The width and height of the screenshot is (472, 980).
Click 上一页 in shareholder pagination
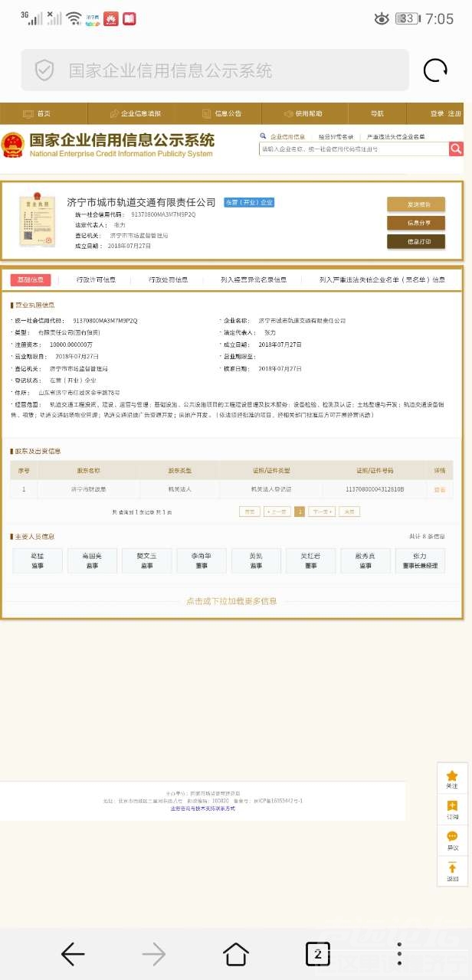[x=277, y=511]
